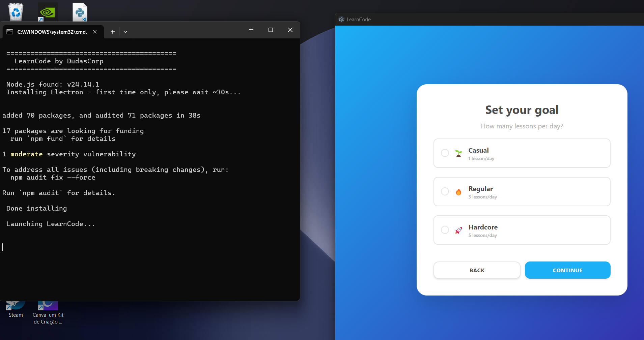This screenshot has width=644, height=340.
Task: Select the Hardcore goal radio button
Action: click(x=445, y=230)
